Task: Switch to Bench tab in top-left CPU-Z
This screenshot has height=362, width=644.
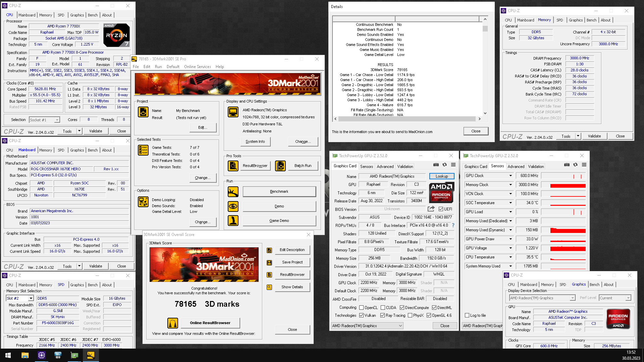Action: tap(93, 15)
